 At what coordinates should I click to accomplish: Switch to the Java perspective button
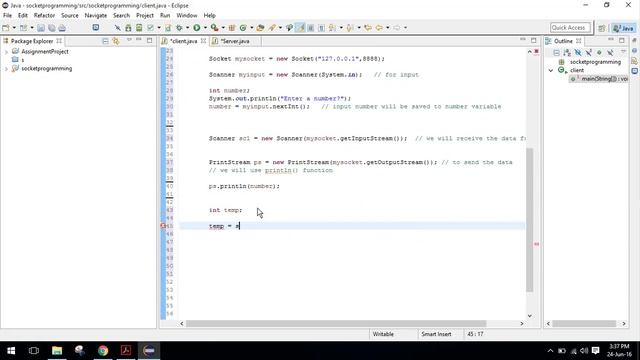coord(623,28)
